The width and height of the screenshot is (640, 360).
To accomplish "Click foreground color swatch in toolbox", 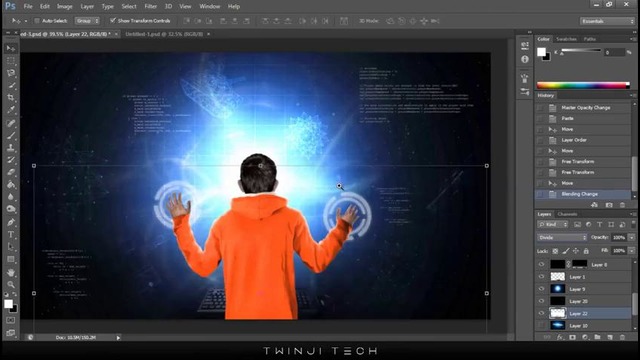I will (x=8, y=304).
